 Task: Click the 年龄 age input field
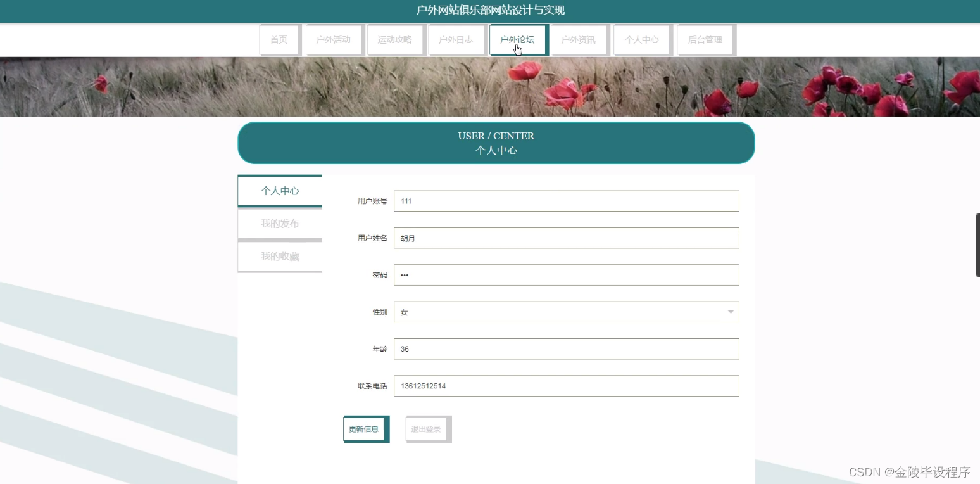point(566,348)
